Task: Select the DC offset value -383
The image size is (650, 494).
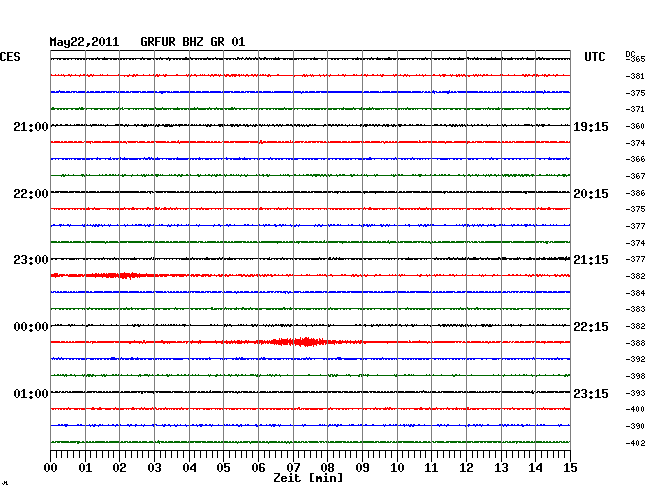Action: point(635,309)
